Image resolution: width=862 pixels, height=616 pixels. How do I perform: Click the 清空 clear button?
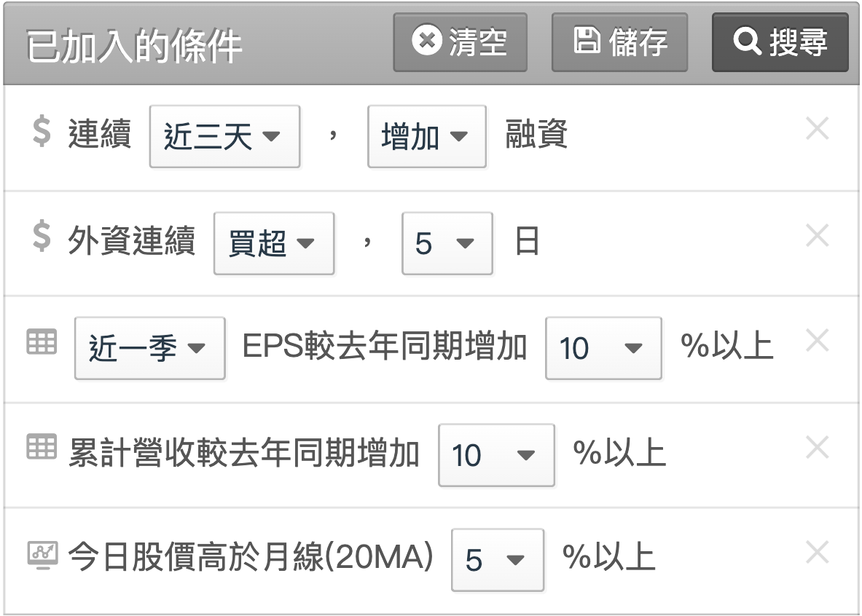[460, 42]
